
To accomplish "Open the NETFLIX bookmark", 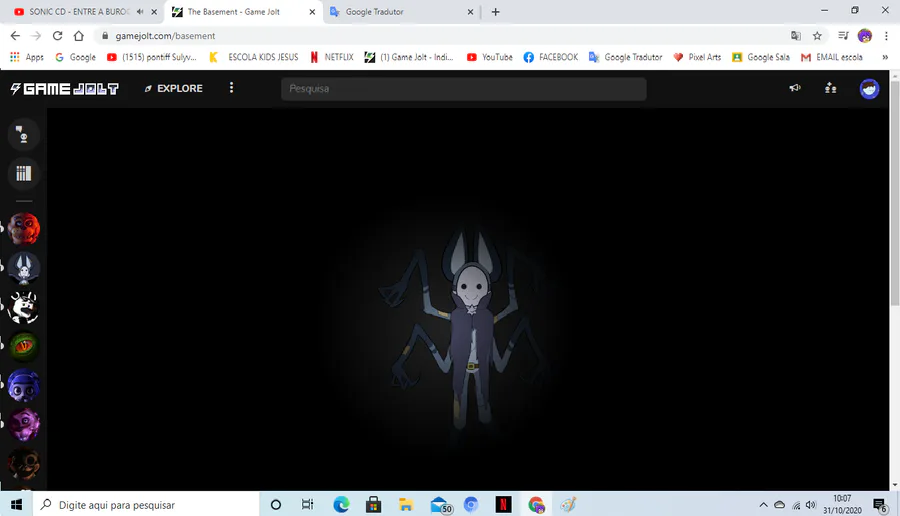I will (x=332, y=57).
